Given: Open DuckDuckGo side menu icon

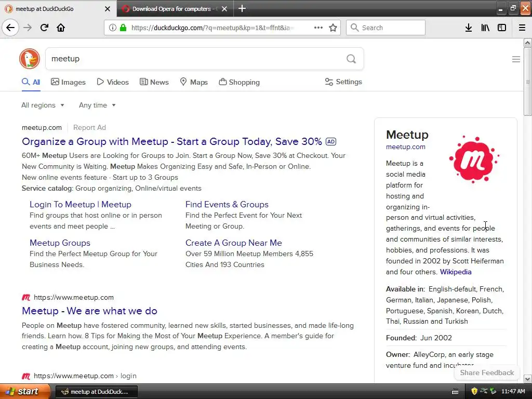Looking at the screenshot, I should [x=516, y=59].
